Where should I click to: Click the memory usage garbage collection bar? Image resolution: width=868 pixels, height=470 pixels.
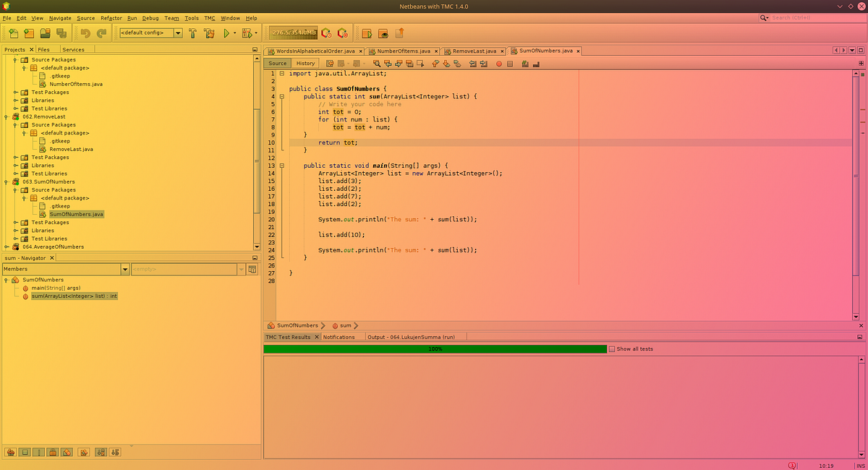click(293, 33)
